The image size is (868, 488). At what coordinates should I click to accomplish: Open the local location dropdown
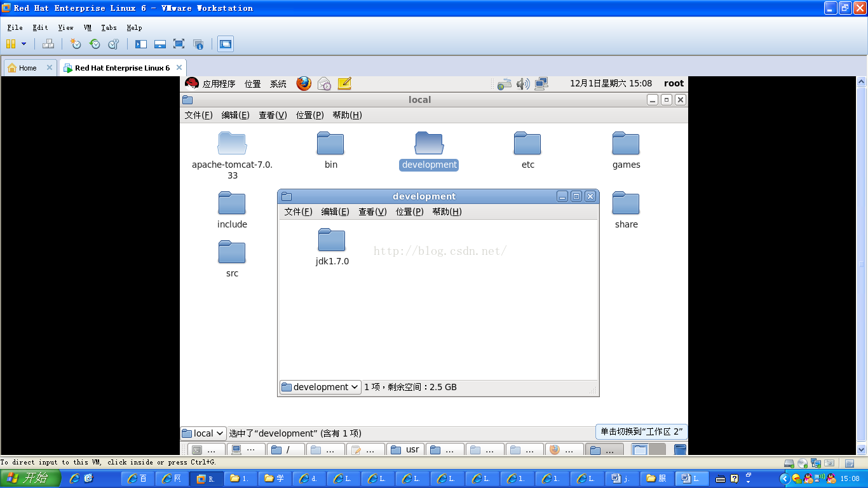[203, 433]
